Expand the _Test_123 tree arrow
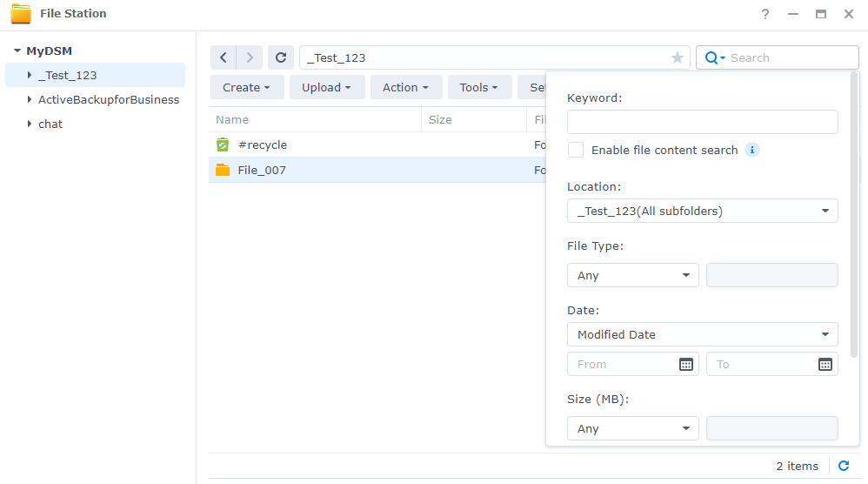This screenshot has height=484, width=868. pyautogui.click(x=30, y=75)
